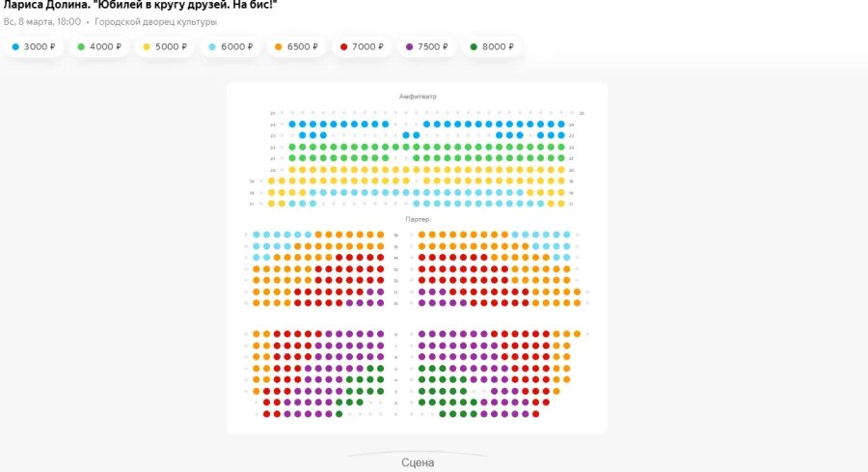Filter seats by the 3000 ₽ price chip
868x472 pixels.
[x=34, y=47]
